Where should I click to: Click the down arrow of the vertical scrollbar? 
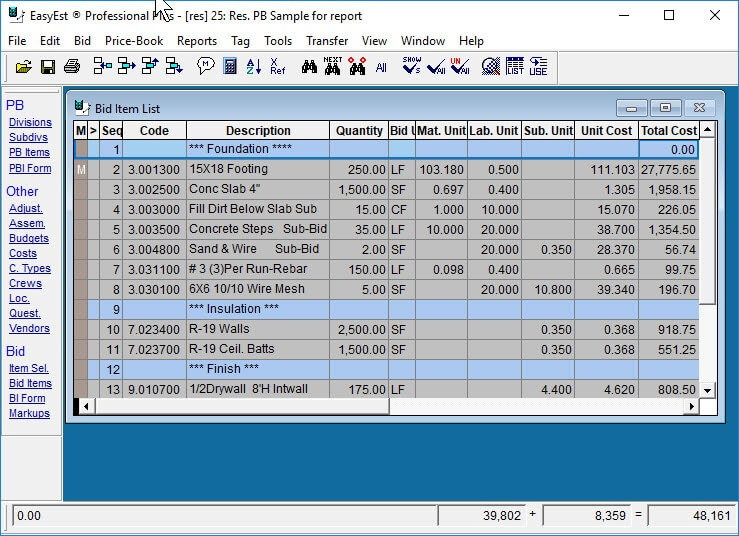[x=707, y=390]
